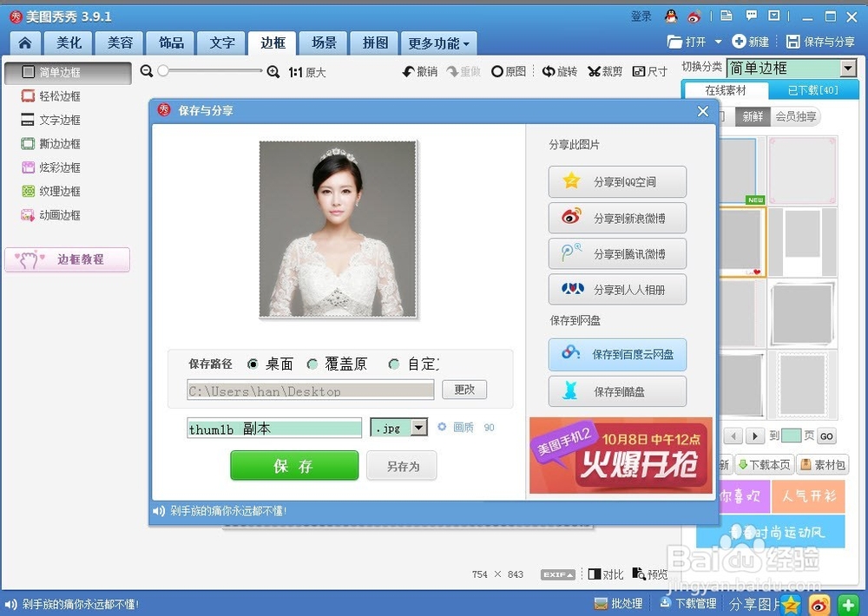Go to next material page arrow
Image resolution: width=868 pixels, height=616 pixels.
pyautogui.click(x=754, y=436)
